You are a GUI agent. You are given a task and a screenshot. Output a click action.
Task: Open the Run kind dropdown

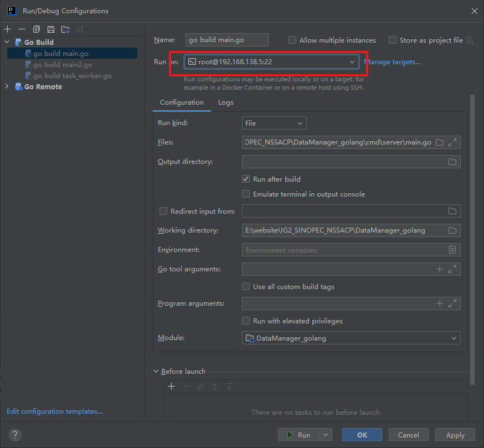pos(274,123)
